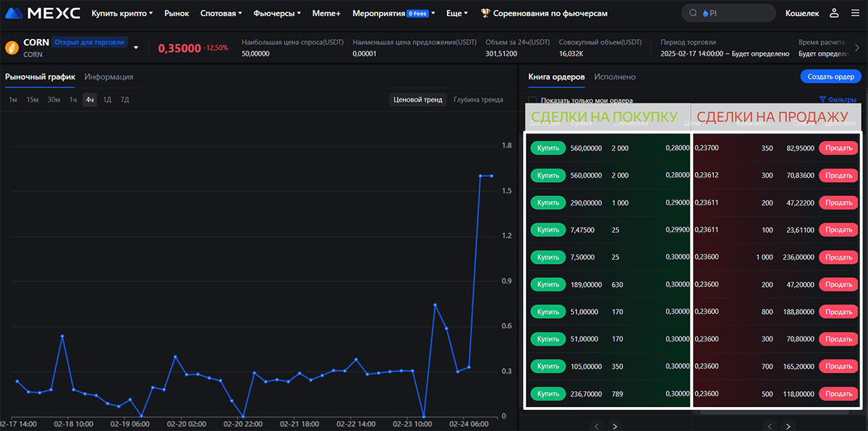Click Продать on the 165,20000 row

pos(838,367)
